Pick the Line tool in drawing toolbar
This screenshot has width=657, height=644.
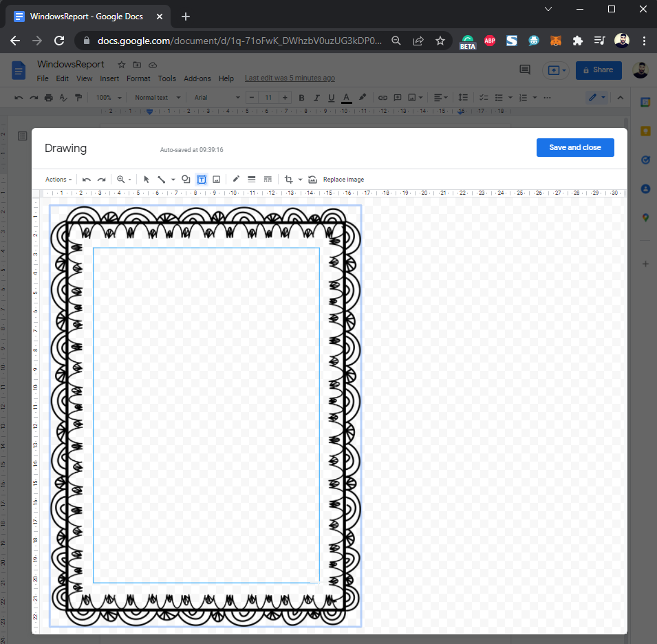[161, 180]
